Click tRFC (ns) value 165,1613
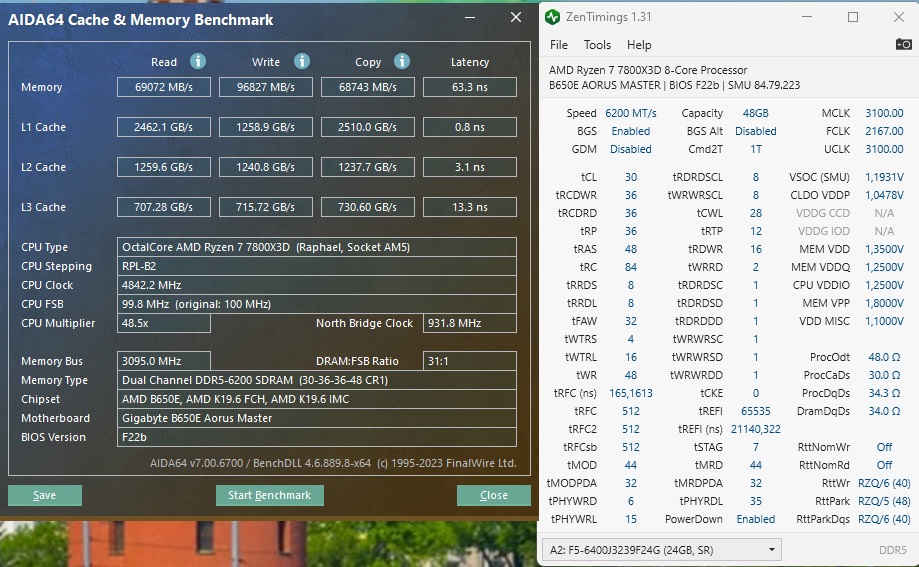 [631, 393]
